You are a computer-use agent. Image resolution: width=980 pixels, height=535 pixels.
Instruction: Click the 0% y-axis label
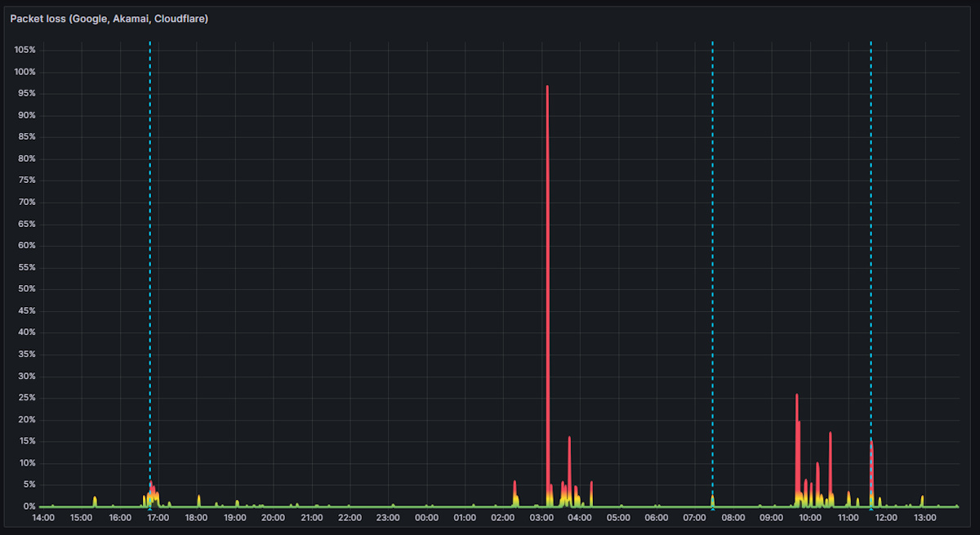coord(29,506)
